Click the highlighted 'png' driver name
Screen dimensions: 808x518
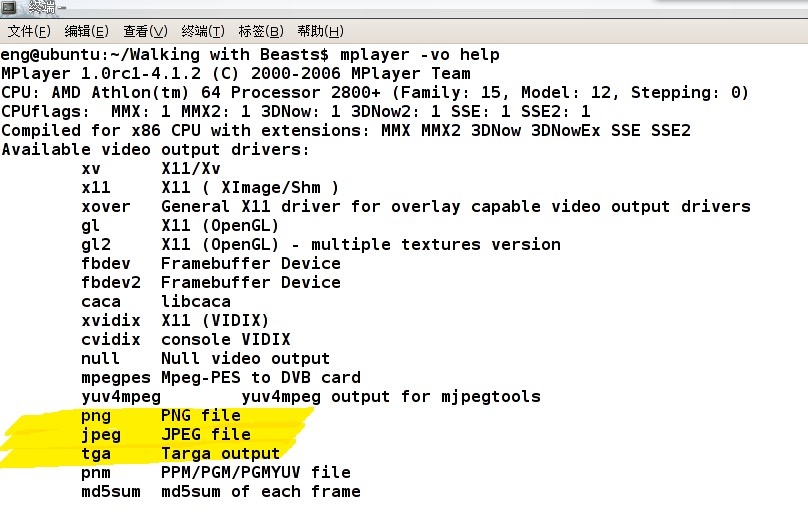click(x=96, y=416)
